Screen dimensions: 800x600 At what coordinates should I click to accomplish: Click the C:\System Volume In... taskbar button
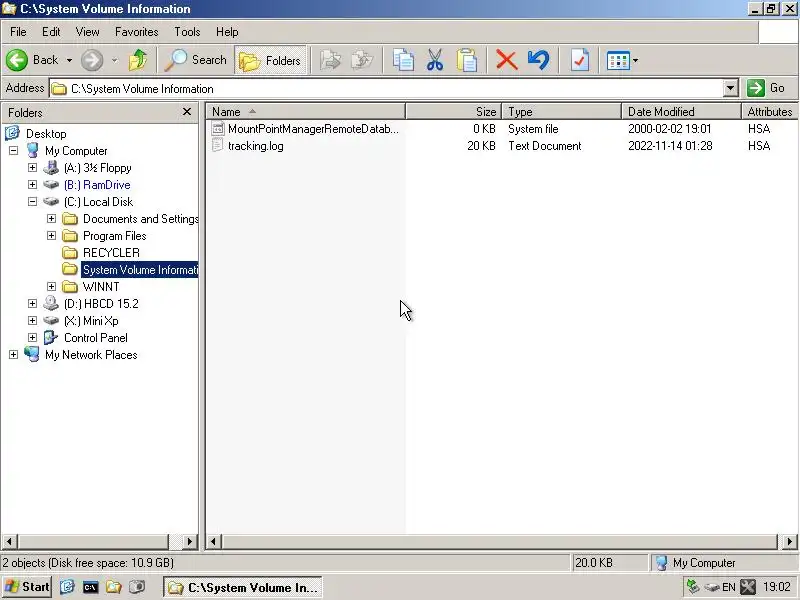point(243,587)
